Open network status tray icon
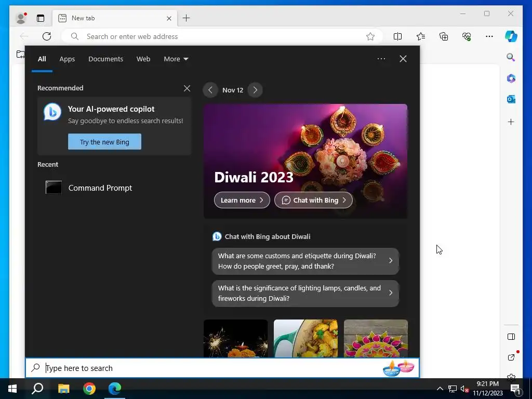 click(453, 389)
